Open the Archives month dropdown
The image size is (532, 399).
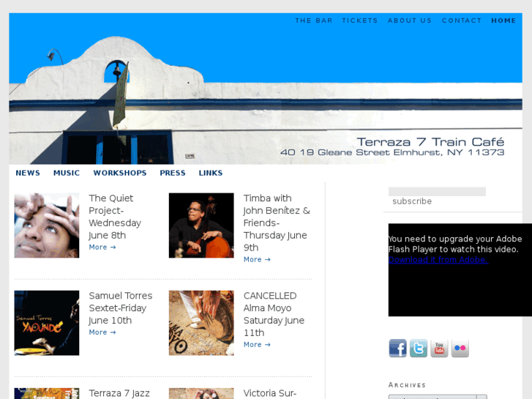(438, 397)
